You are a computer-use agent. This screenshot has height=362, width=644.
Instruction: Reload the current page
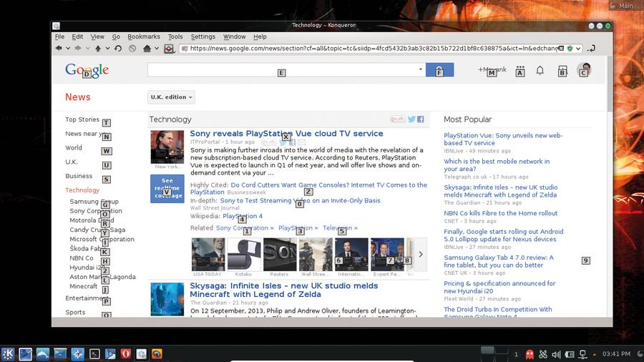[x=118, y=49]
